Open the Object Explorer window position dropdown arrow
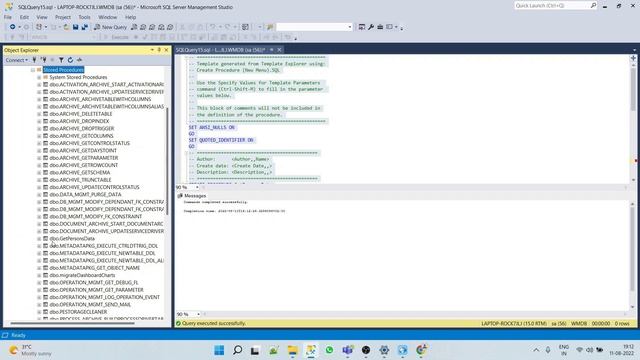The width and height of the screenshot is (640, 360). (x=152, y=50)
